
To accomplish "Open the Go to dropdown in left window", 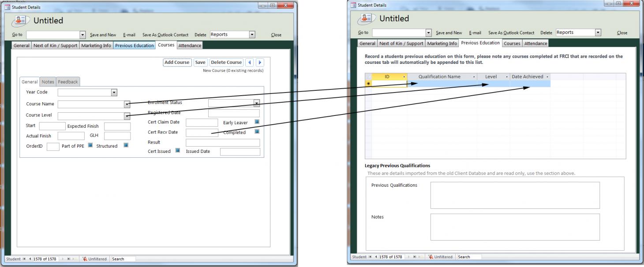I will (82, 35).
